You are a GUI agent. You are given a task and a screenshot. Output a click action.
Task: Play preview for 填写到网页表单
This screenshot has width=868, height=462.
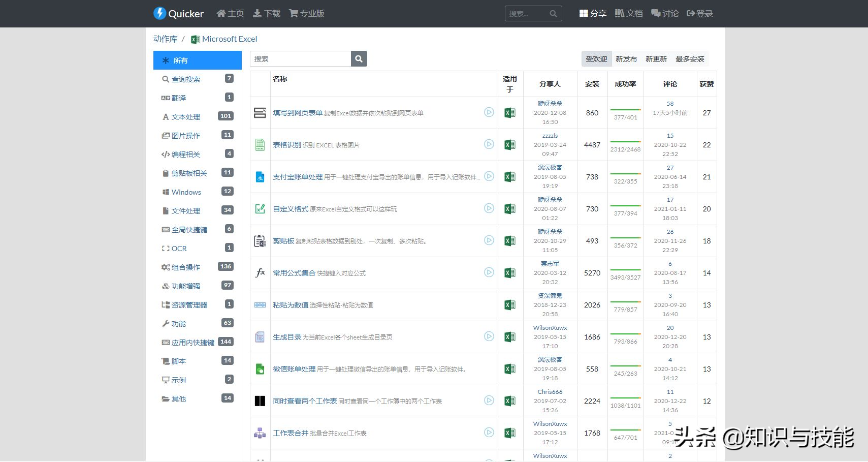tap(489, 112)
